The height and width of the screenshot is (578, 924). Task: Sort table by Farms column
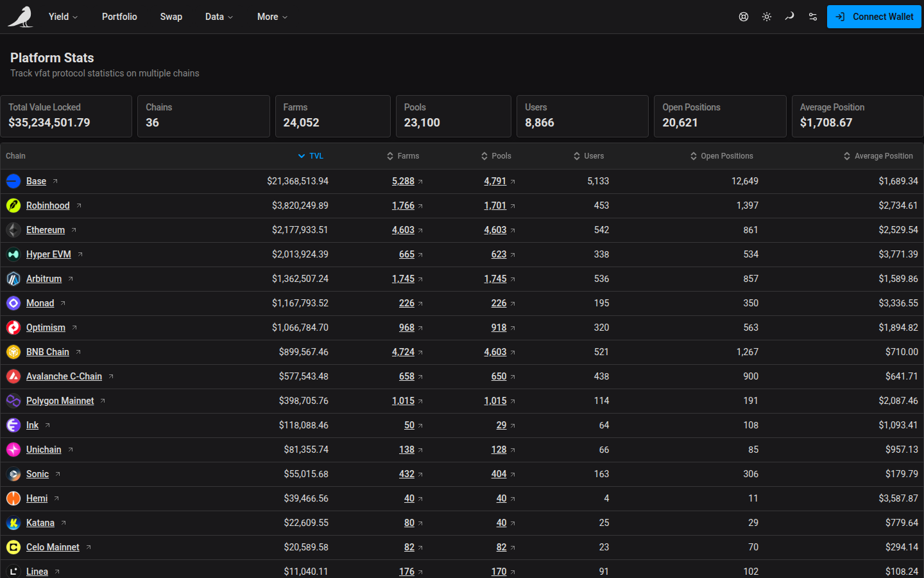[403, 156]
